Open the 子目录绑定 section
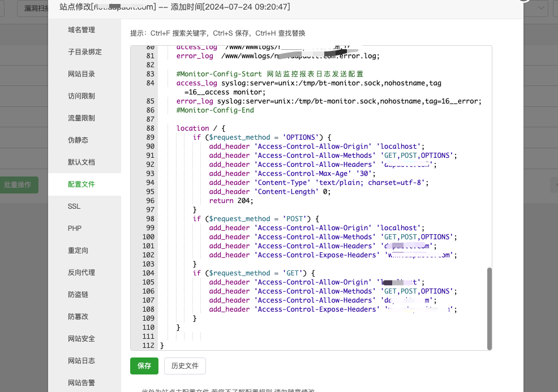Screen dimensions: 558x392 pyautogui.click(x=85, y=52)
